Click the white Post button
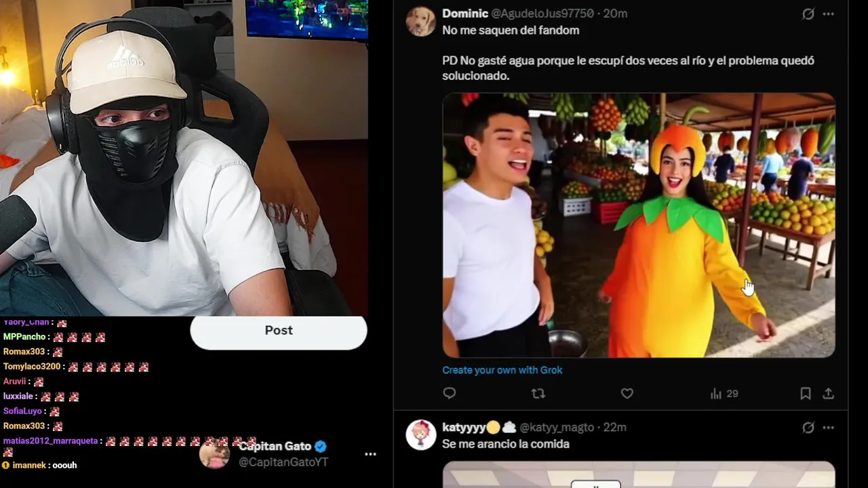Viewport: 868px width, 488px height. (279, 331)
